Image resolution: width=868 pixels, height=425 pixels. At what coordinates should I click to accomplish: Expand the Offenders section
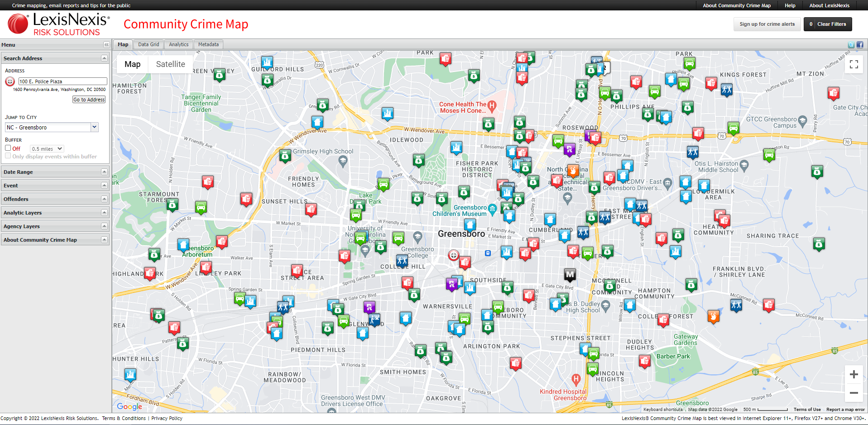(55, 199)
